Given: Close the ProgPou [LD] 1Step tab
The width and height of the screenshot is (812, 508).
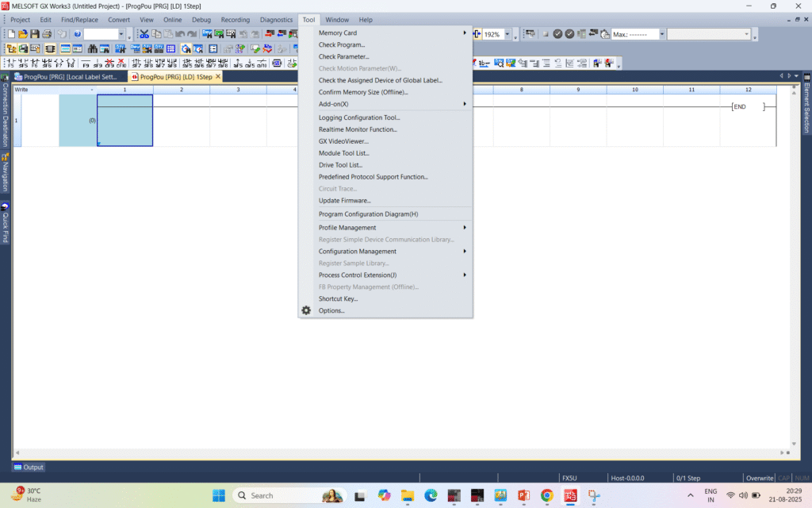Looking at the screenshot, I should click(x=218, y=77).
